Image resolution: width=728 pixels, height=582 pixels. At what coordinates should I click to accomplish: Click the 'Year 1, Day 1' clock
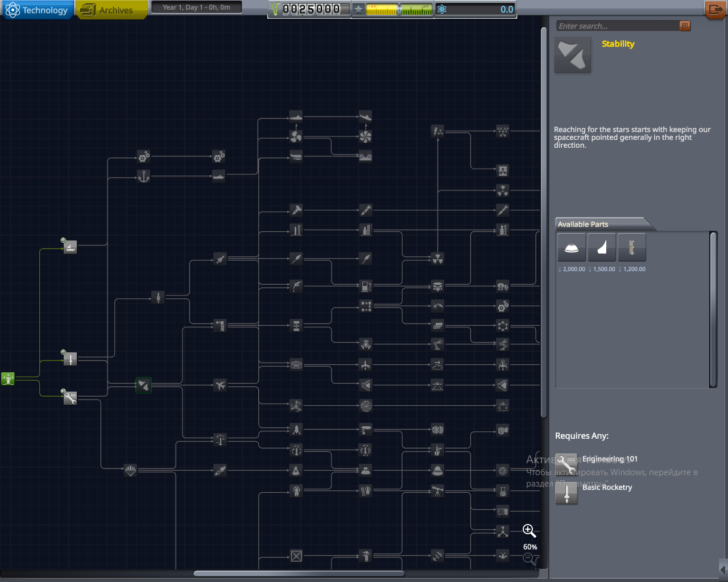tap(196, 7)
